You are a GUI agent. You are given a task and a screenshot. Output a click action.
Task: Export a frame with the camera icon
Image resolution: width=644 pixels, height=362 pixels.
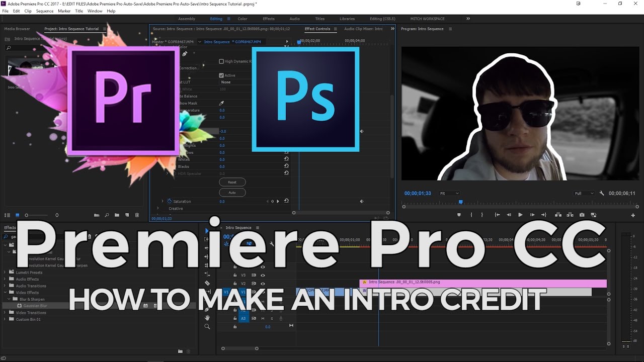[x=582, y=215]
